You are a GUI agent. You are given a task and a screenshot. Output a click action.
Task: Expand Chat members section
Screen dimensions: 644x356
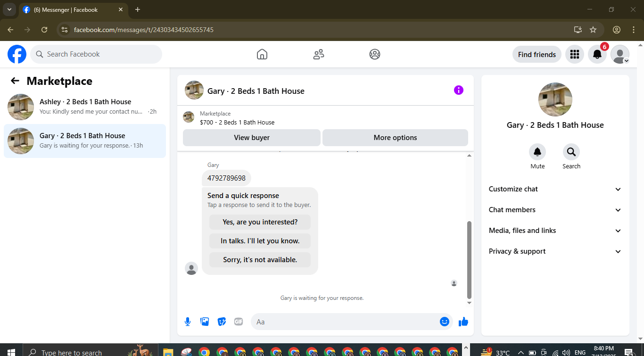click(x=555, y=210)
